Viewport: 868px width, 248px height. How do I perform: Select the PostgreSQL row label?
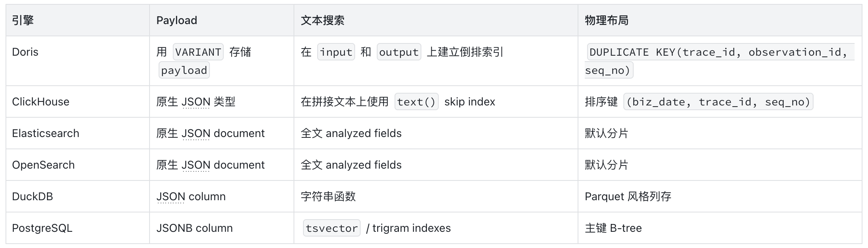tap(42, 228)
